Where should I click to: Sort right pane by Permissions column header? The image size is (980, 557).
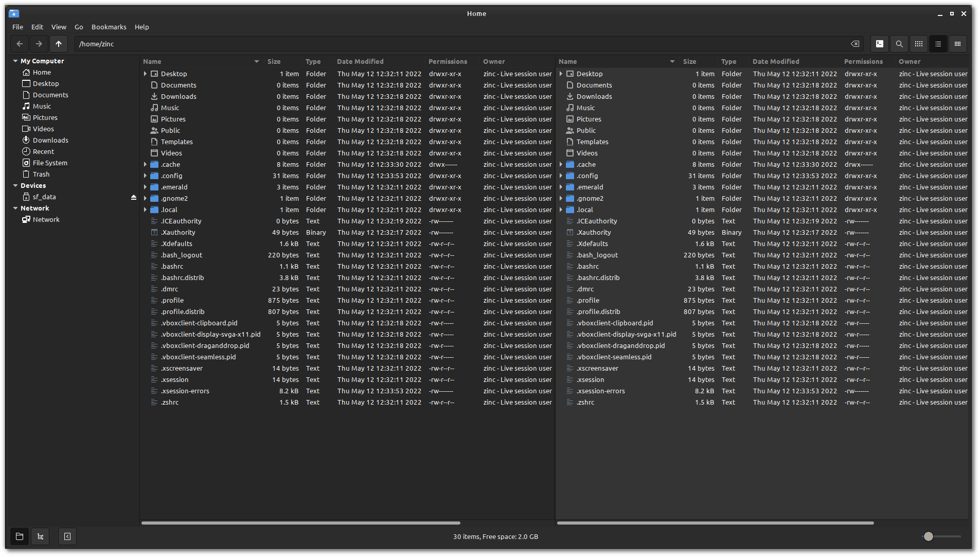pyautogui.click(x=868, y=61)
